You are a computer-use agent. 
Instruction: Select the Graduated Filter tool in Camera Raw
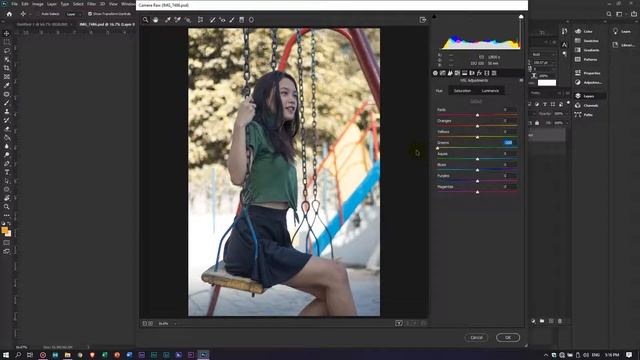tap(242, 20)
